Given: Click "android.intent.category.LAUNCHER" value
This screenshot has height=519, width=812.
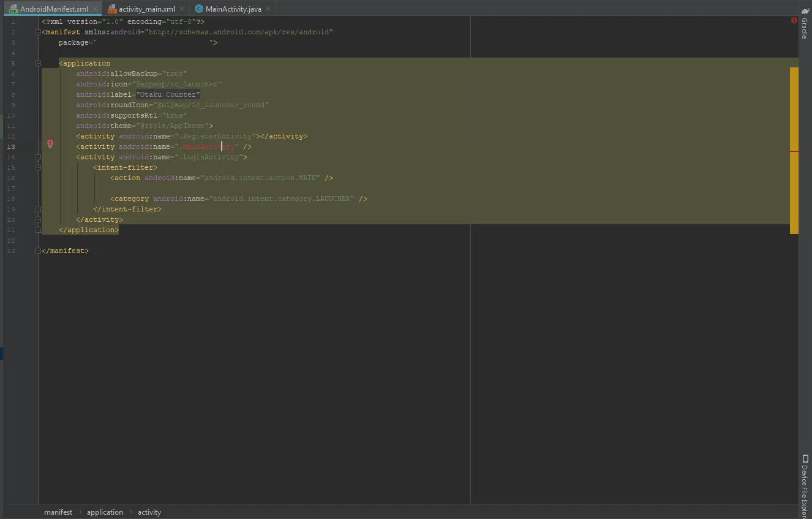Looking at the screenshot, I should click(x=281, y=199).
